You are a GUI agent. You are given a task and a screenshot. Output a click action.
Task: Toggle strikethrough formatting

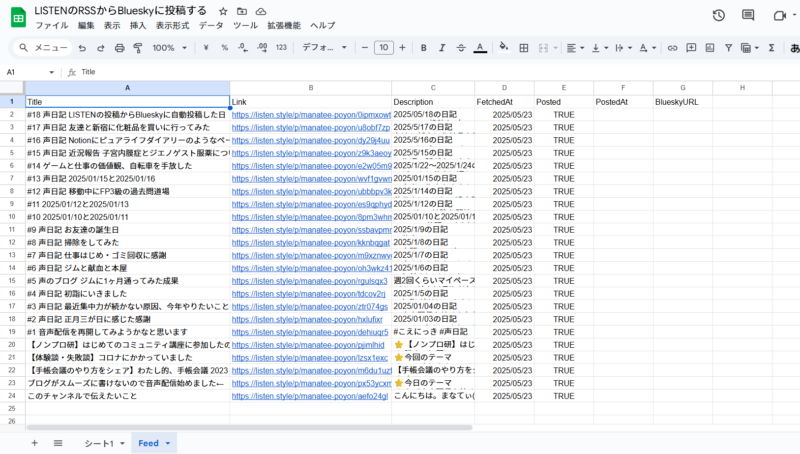[x=461, y=47]
